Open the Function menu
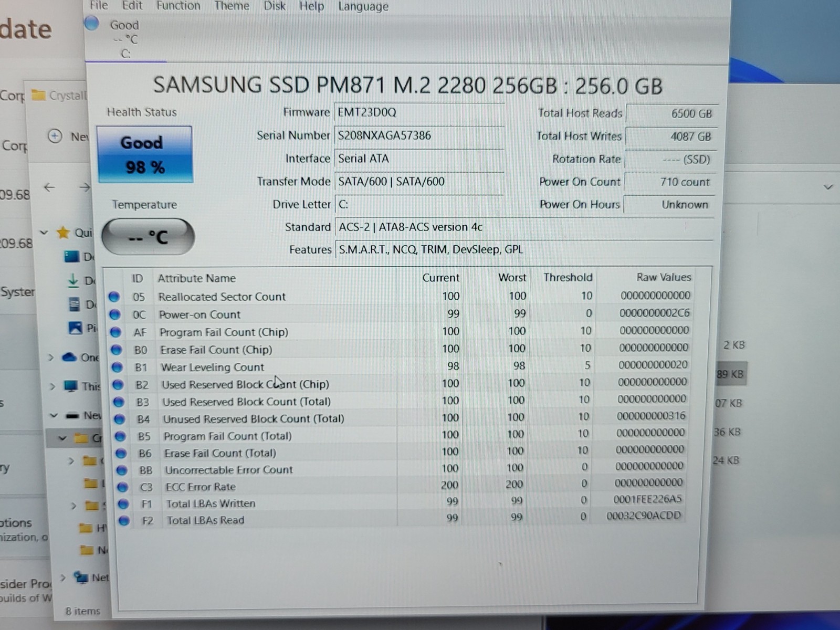Viewport: 840px width, 630px height. click(x=178, y=6)
